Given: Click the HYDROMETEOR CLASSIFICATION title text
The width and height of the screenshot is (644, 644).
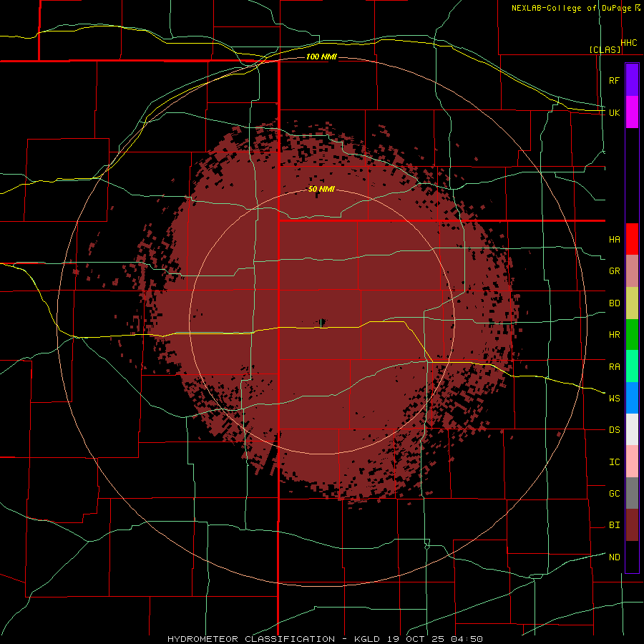Looking at the screenshot, I should [251, 639].
